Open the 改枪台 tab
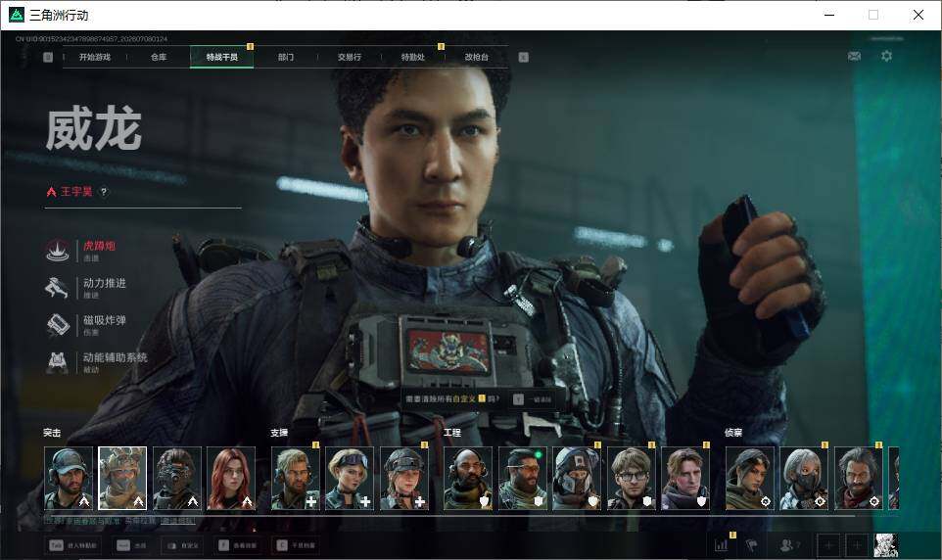 click(477, 57)
